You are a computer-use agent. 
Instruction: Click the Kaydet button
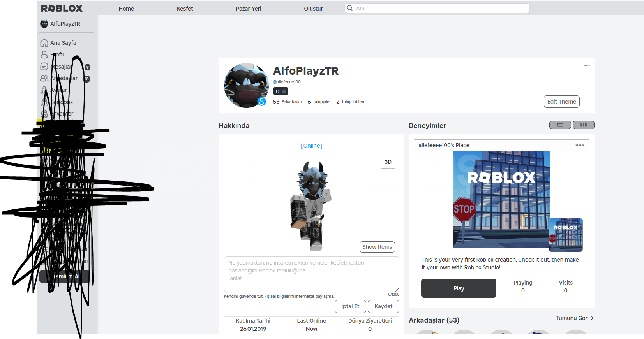click(383, 306)
